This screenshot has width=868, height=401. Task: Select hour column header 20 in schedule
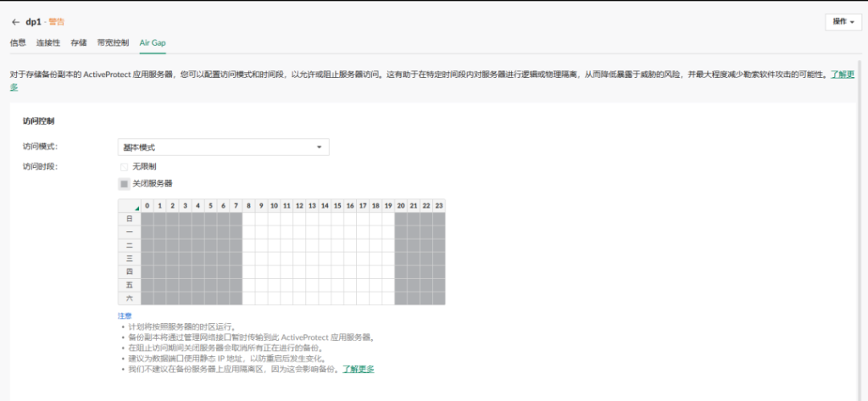401,206
